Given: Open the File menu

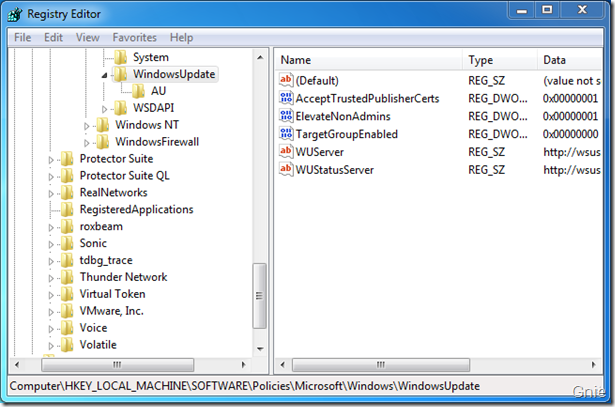Looking at the screenshot, I should click(x=22, y=38).
